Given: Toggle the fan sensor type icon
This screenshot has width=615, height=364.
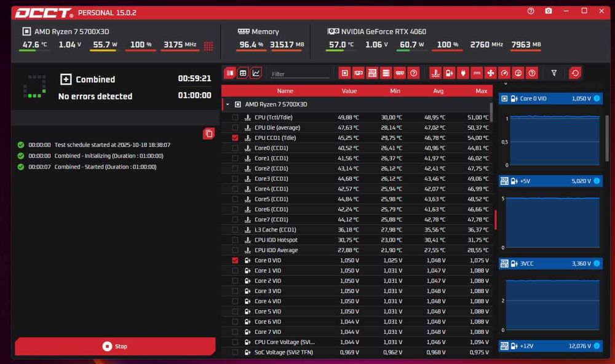Looking at the screenshot, I should click(x=490, y=73).
